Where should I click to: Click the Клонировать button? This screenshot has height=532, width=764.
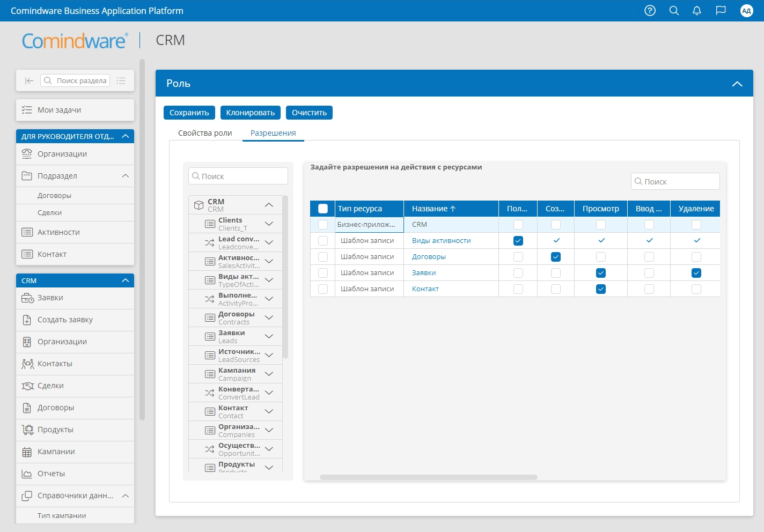(x=251, y=113)
